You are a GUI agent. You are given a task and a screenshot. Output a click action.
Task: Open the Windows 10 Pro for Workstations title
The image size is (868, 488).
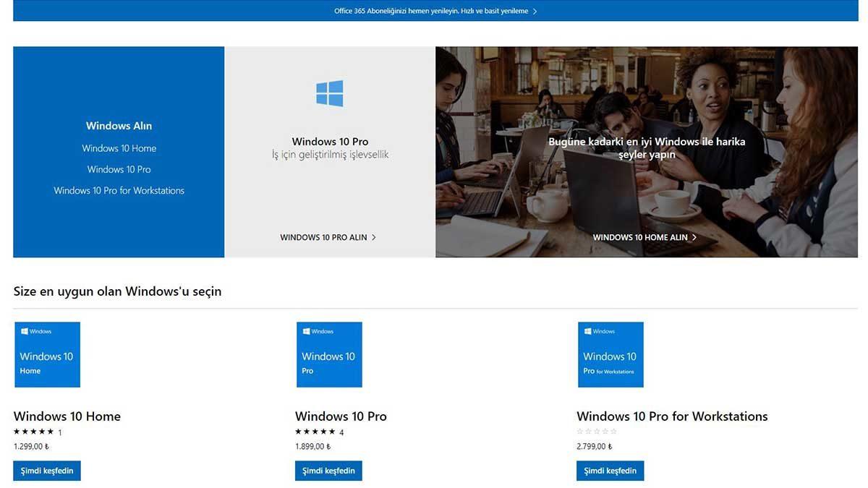pos(672,416)
